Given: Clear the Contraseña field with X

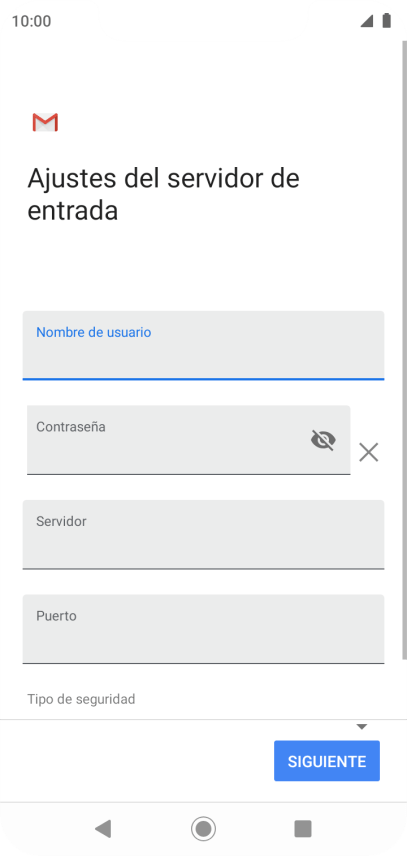Looking at the screenshot, I should (369, 452).
